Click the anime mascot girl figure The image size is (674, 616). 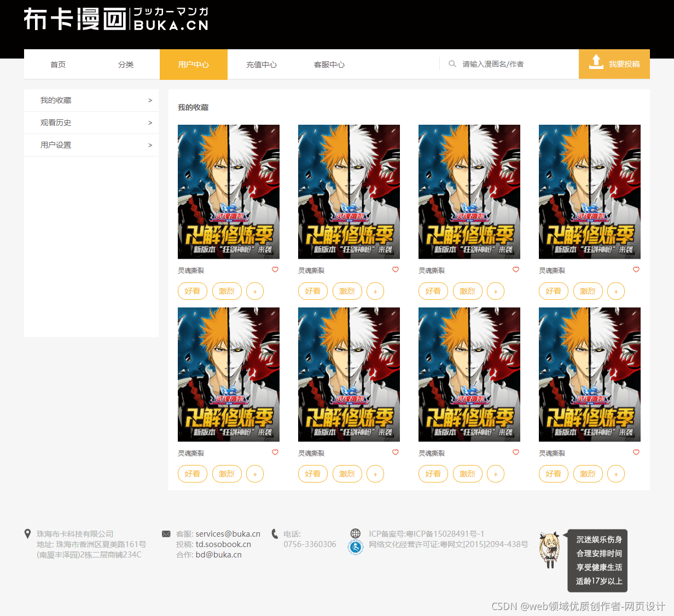coord(549,550)
